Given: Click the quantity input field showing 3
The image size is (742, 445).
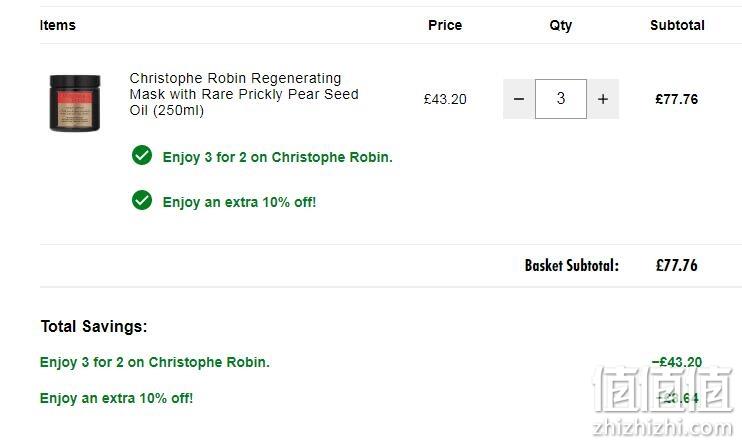Looking at the screenshot, I should click(561, 99).
